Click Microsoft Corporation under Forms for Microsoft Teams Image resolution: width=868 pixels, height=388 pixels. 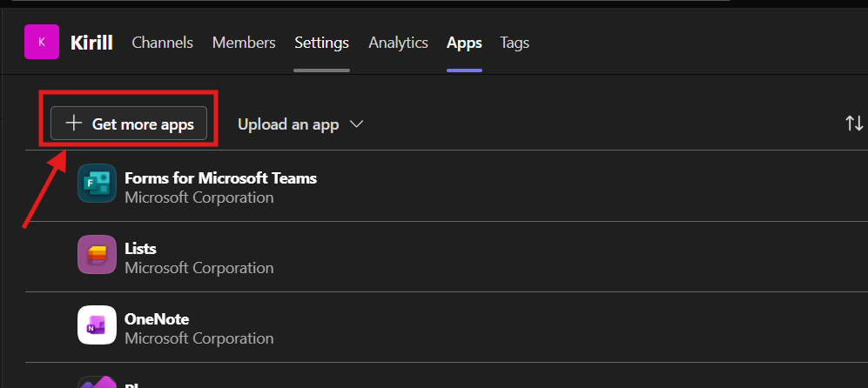(198, 197)
